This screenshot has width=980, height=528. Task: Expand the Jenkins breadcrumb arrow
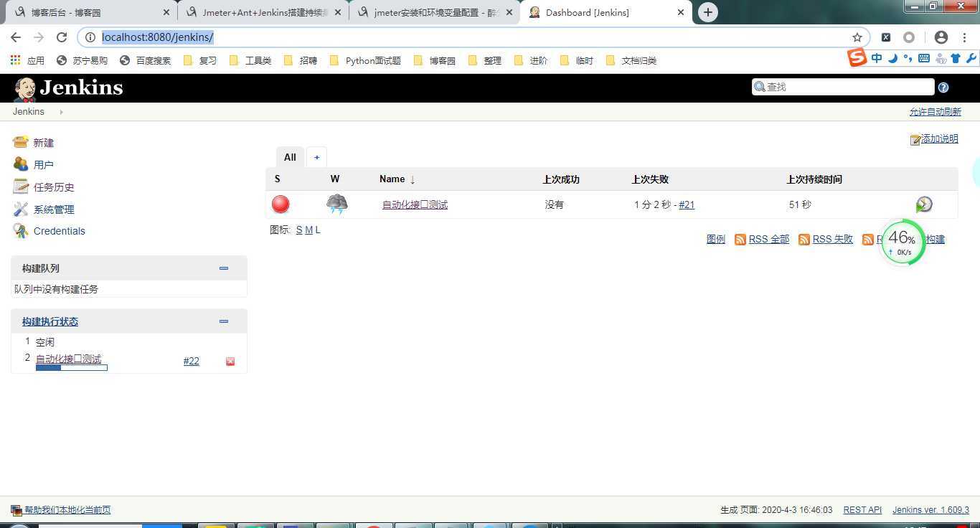(x=61, y=112)
